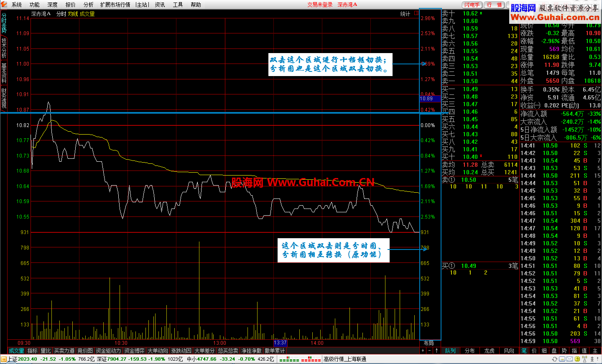Open the 系统 menu
Screen dimensions: 602x364
pyautogui.click(x=17, y=5)
